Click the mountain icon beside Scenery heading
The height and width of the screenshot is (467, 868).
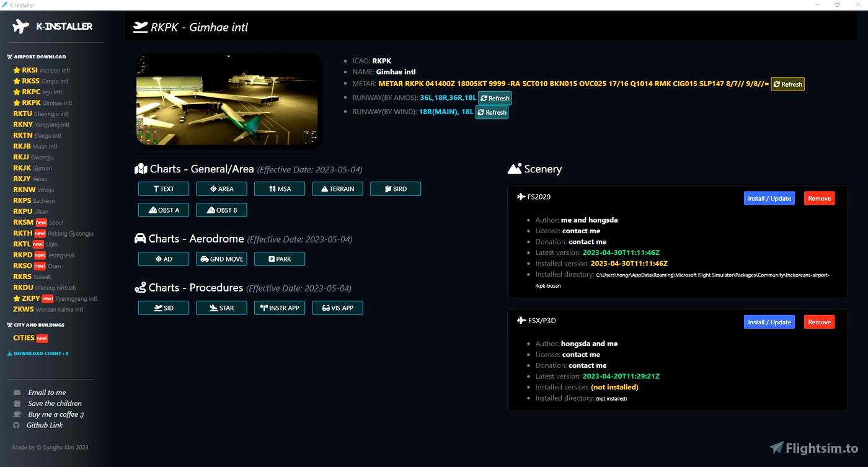click(x=515, y=169)
